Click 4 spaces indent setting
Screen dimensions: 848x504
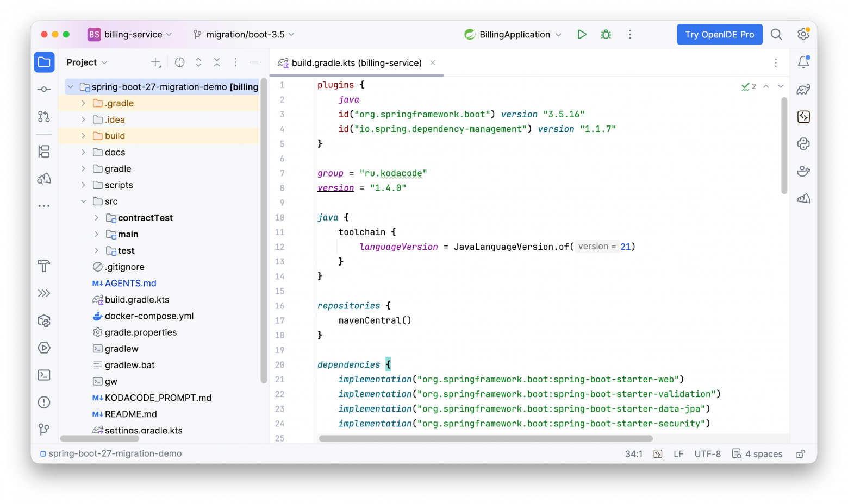pos(757,454)
